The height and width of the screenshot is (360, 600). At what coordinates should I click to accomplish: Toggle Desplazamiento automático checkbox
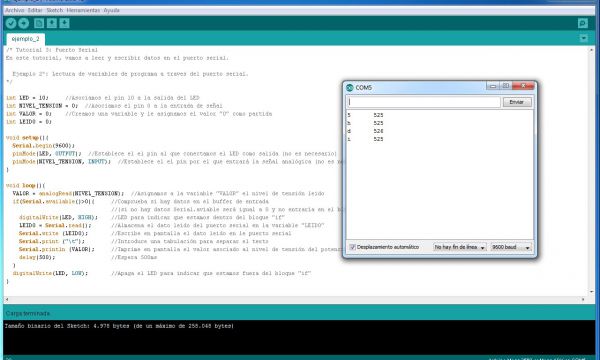pos(353,247)
